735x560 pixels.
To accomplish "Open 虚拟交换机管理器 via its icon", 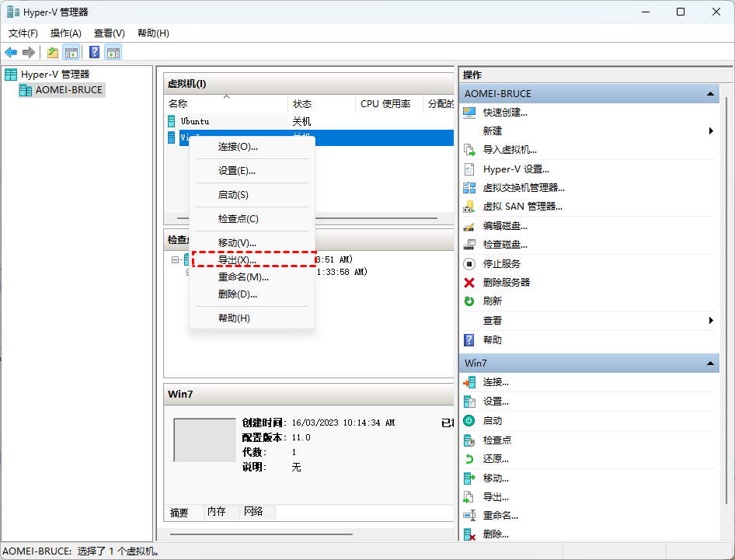I will [469, 187].
